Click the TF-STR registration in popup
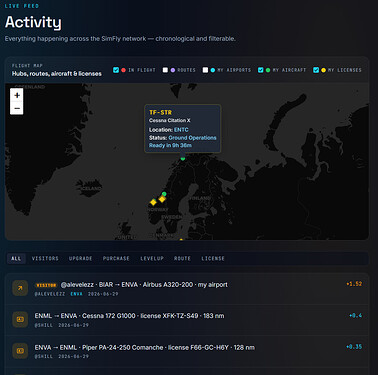The width and height of the screenshot is (378, 375). point(160,112)
